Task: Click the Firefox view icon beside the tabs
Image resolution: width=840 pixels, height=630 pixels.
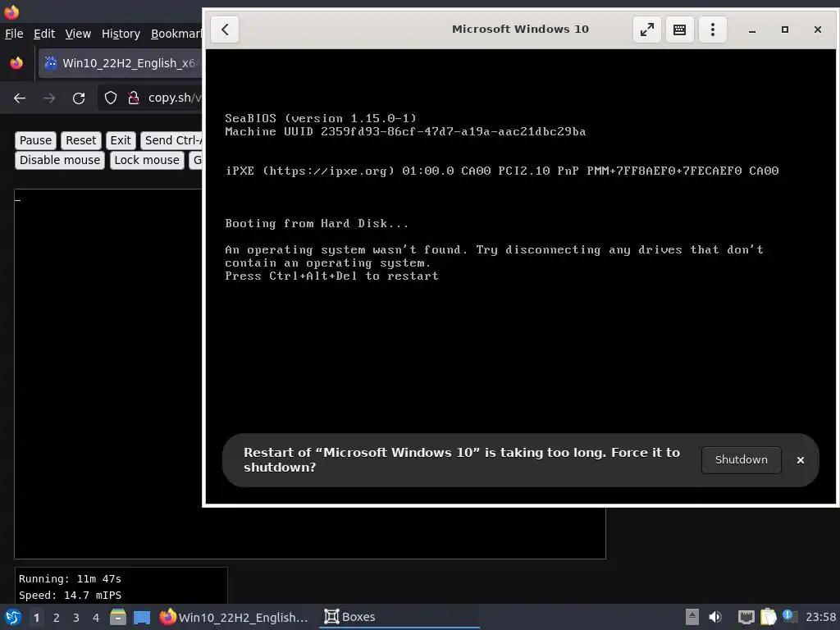Action: tap(16, 63)
